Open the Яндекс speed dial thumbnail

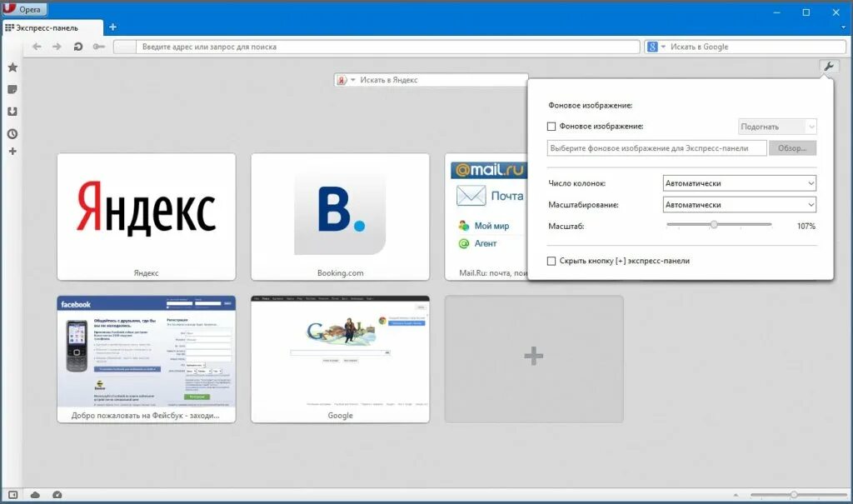pos(147,217)
